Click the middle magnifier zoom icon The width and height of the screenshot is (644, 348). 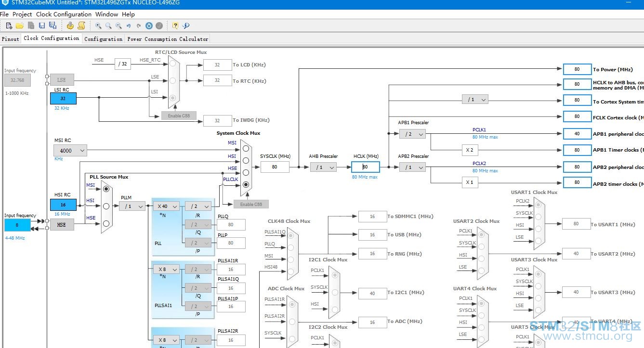click(x=108, y=26)
